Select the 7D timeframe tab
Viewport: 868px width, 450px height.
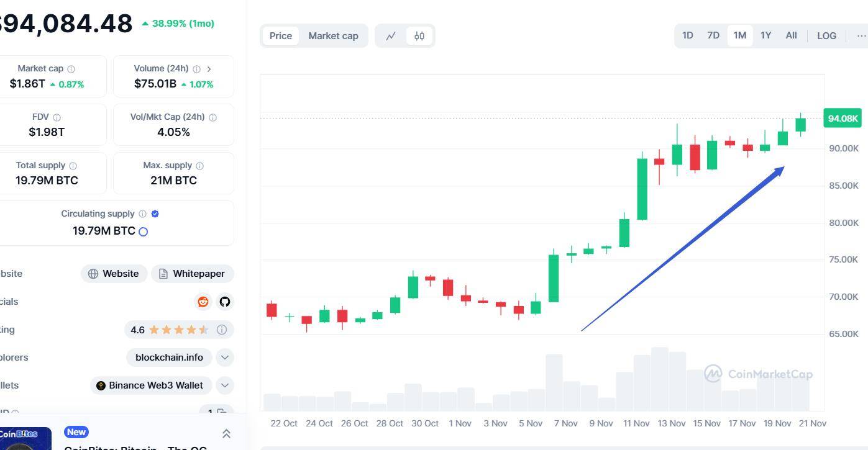[713, 35]
